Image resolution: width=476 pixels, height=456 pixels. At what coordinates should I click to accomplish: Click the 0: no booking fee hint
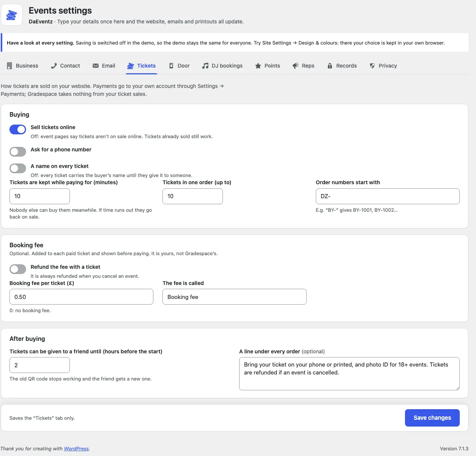(x=30, y=310)
